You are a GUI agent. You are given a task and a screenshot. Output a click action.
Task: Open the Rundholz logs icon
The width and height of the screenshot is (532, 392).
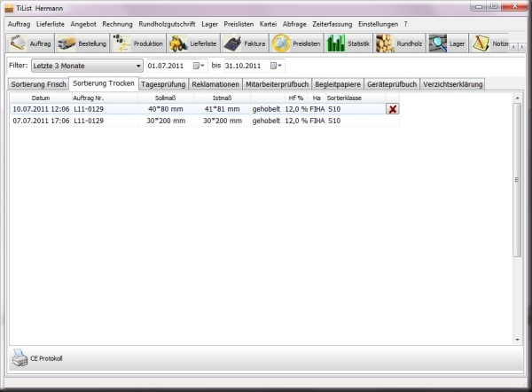tap(385, 43)
